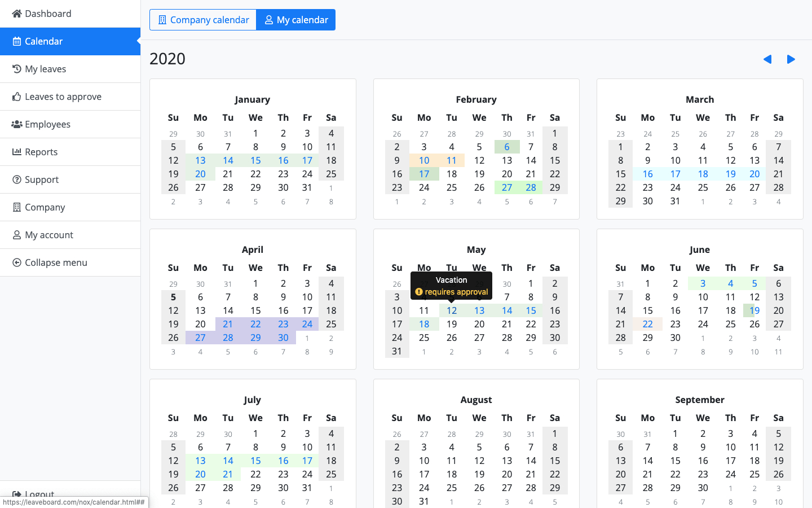Click person icon on My calendar tab
The height and width of the screenshot is (508, 812).
pos(269,20)
